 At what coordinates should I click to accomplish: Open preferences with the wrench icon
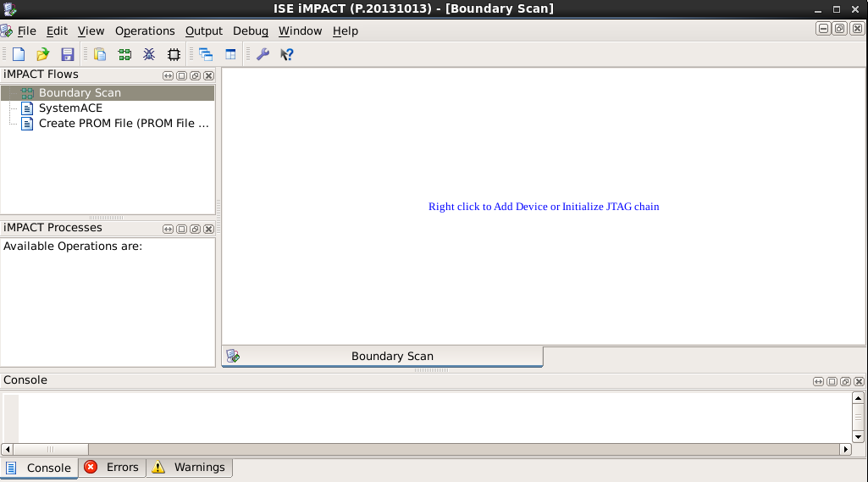(x=263, y=54)
